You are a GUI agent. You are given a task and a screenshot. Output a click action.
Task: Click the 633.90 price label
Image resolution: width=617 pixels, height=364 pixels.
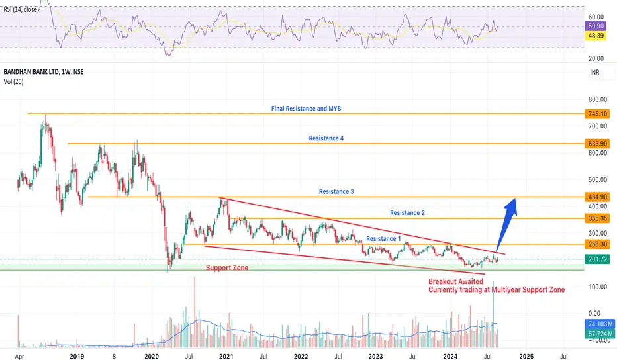coord(597,144)
